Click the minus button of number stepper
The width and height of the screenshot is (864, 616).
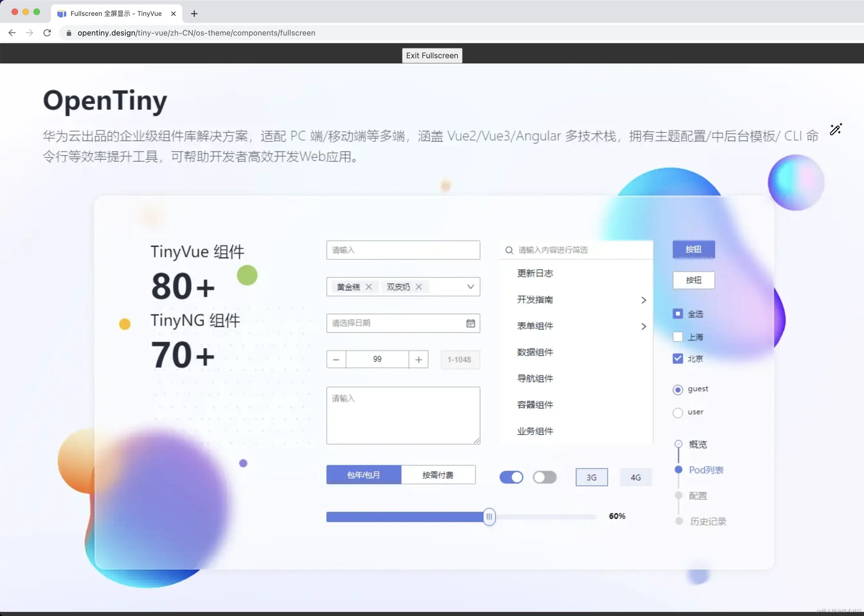click(x=336, y=360)
